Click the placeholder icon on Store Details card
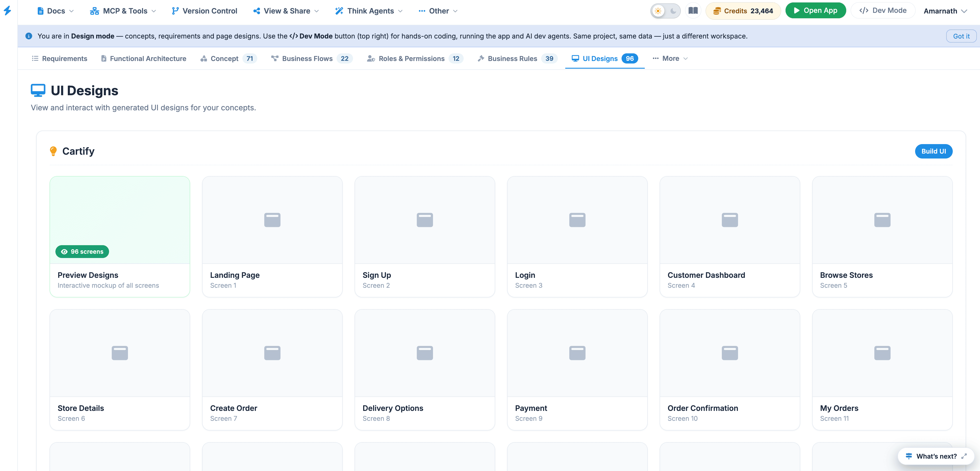This screenshot has width=980, height=471. pos(120,353)
